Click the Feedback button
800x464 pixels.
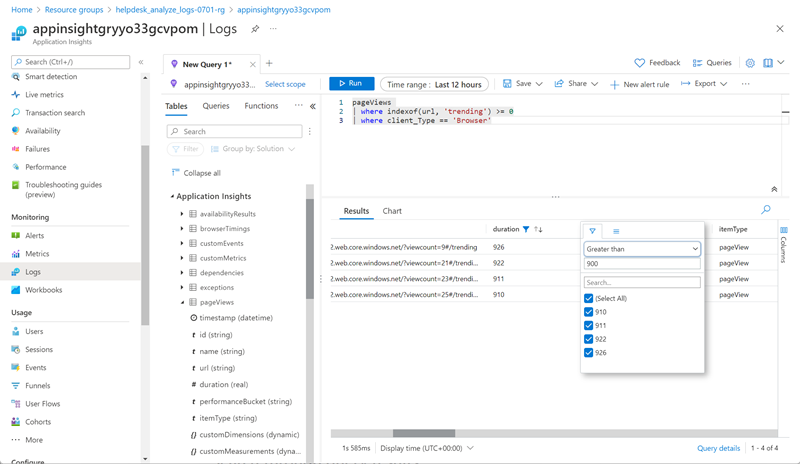(x=657, y=63)
